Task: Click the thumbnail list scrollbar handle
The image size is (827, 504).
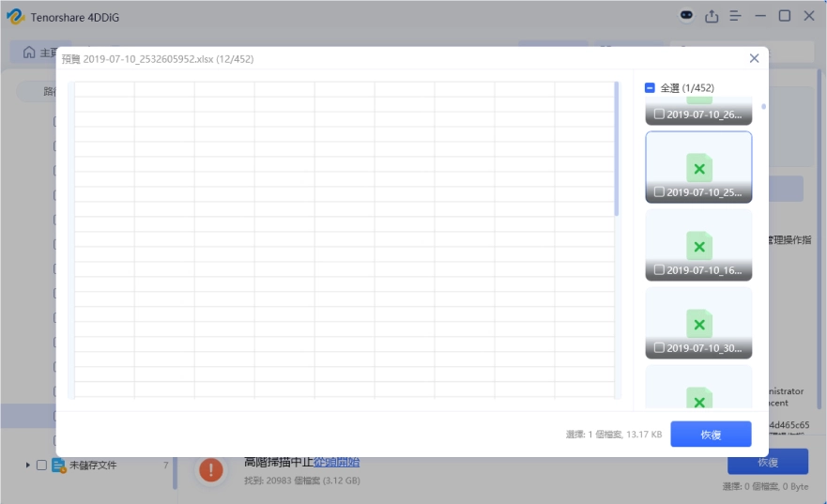Action: (763, 106)
